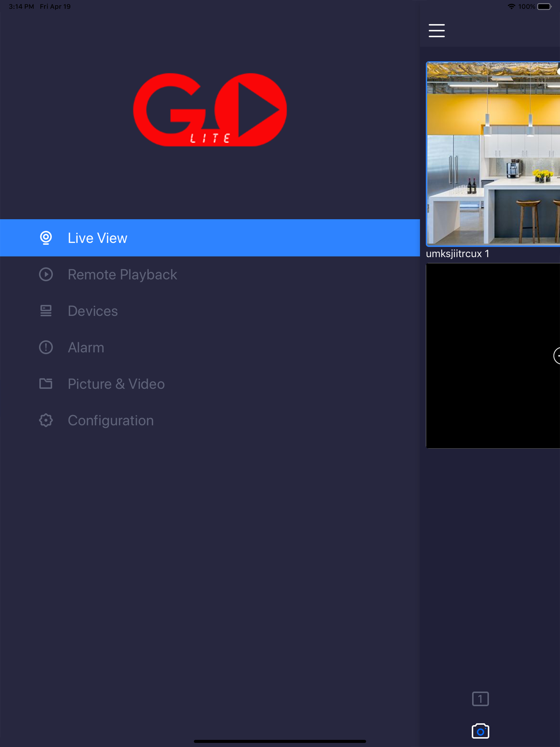Image resolution: width=560 pixels, height=747 pixels.
Task: Click the Picture & Video folder icon
Action: [x=46, y=384]
